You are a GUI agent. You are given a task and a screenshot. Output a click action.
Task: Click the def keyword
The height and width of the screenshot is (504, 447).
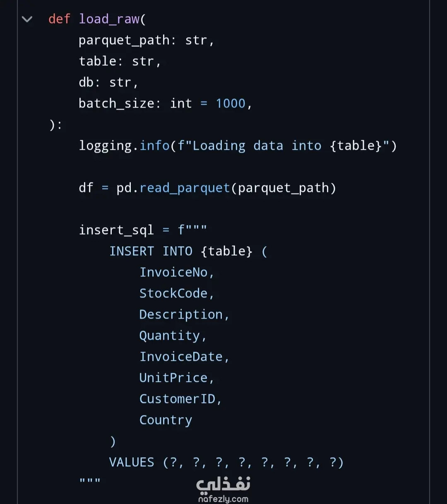click(59, 19)
